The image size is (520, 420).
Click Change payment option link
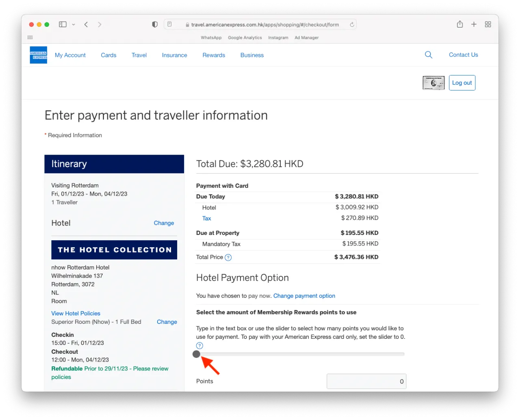(x=304, y=296)
